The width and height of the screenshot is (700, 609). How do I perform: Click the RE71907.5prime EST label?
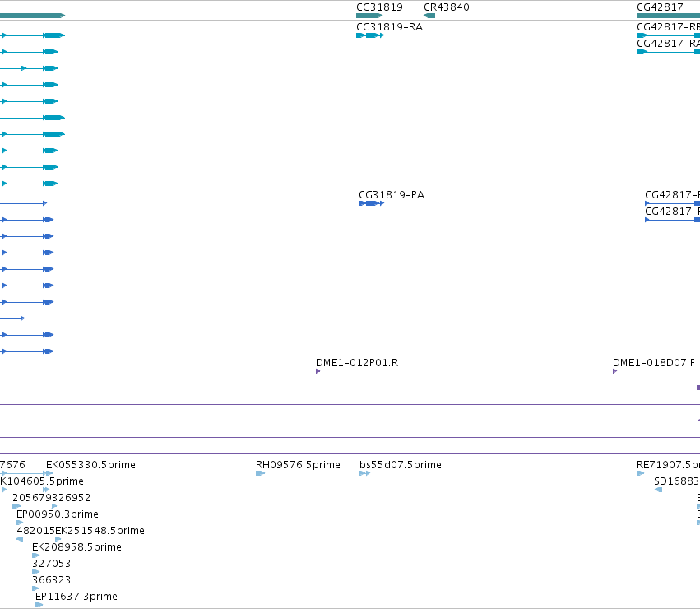coord(668,465)
